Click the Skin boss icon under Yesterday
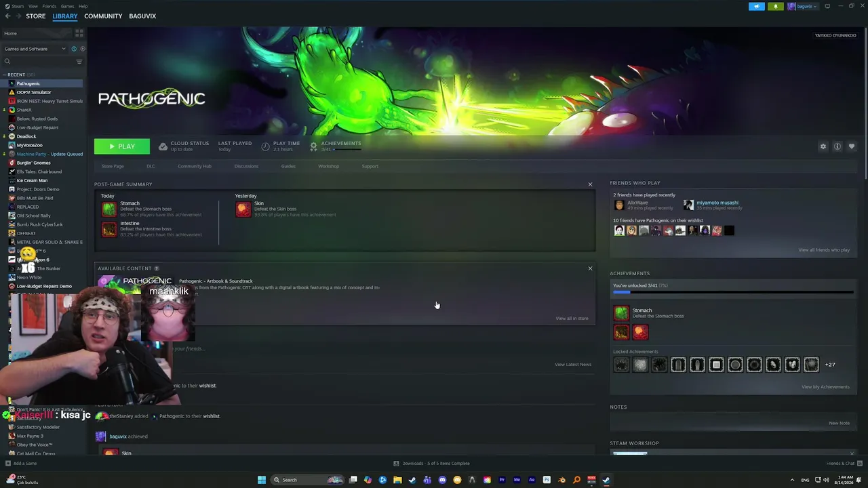Screen dimensions: 868x488 (x=243, y=209)
